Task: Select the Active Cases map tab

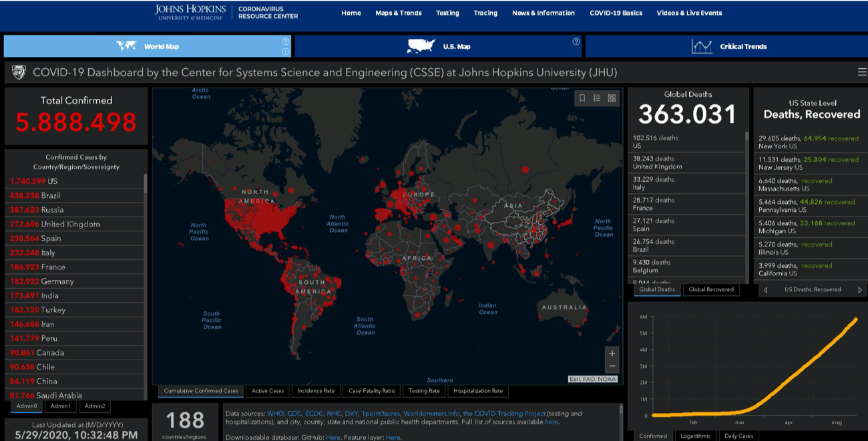Action: [x=268, y=391]
